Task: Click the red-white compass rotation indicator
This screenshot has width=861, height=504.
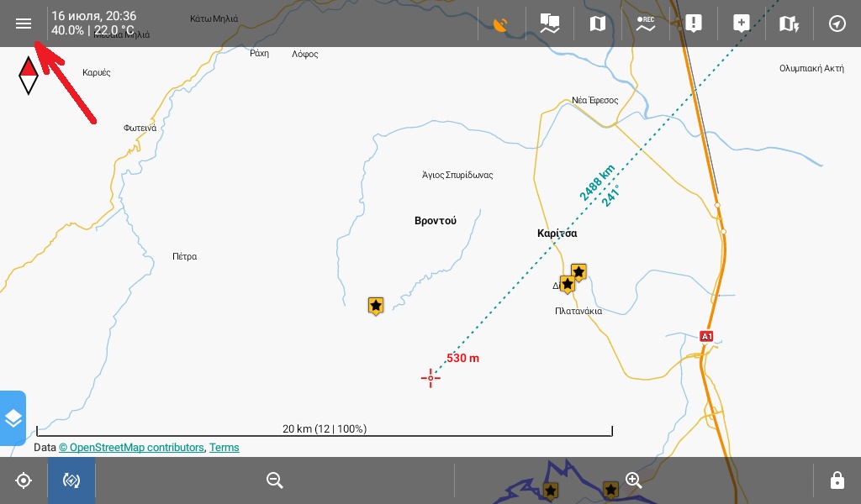Action: click(29, 76)
